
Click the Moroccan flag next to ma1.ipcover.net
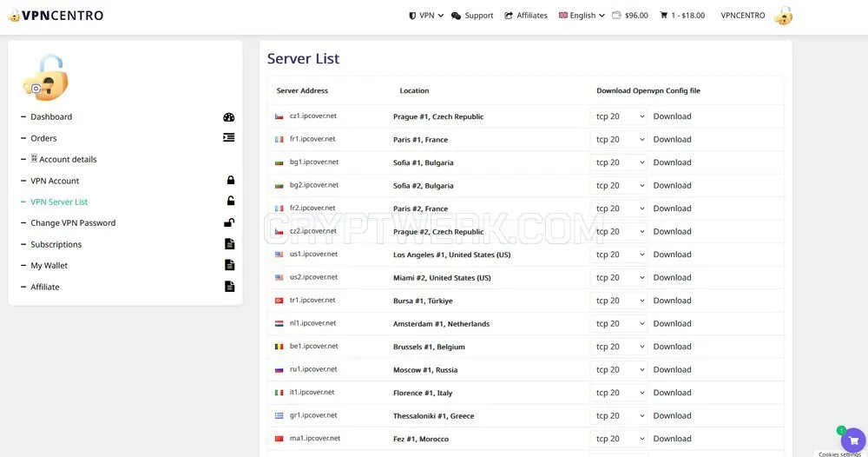279,439
